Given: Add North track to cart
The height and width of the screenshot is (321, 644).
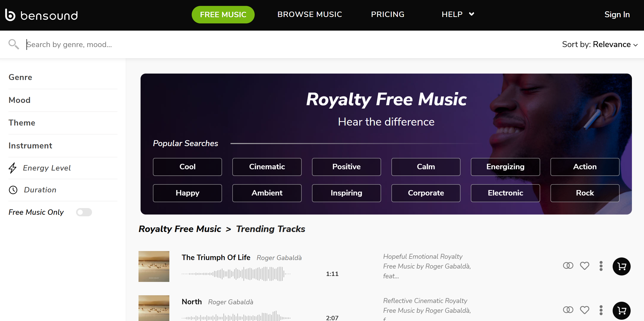Looking at the screenshot, I should 621,311.
